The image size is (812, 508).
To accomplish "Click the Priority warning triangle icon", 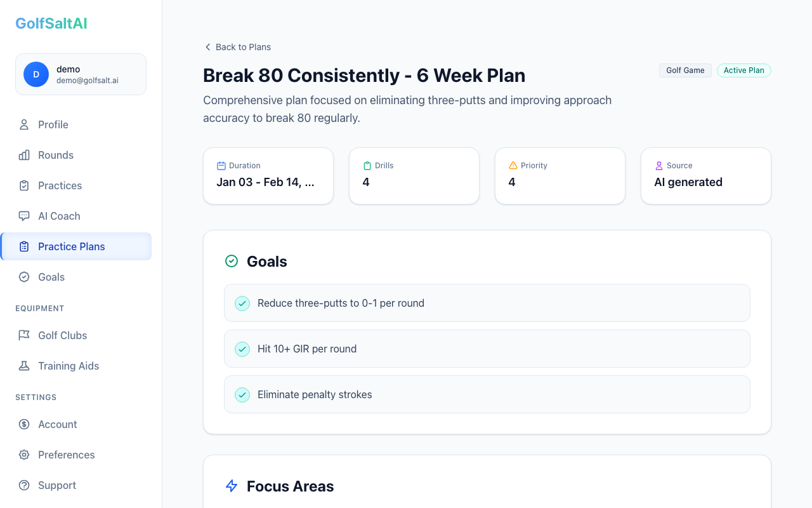I will (513, 165).
